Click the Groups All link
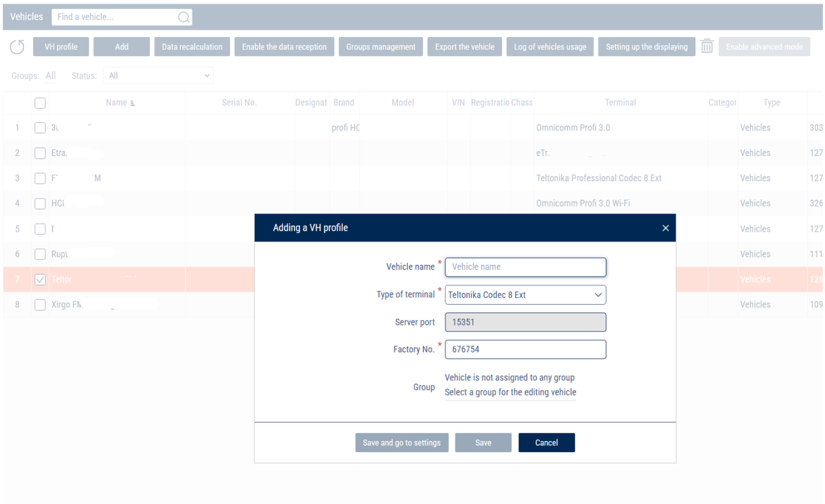825x504 pixels. click(x=51, y=76)
